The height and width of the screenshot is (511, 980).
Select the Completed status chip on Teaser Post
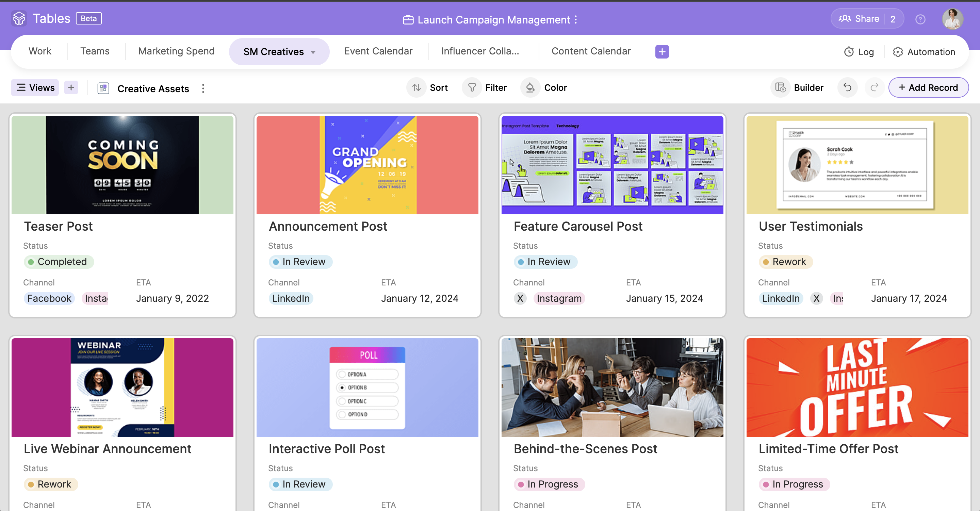[x=59, y=262]
